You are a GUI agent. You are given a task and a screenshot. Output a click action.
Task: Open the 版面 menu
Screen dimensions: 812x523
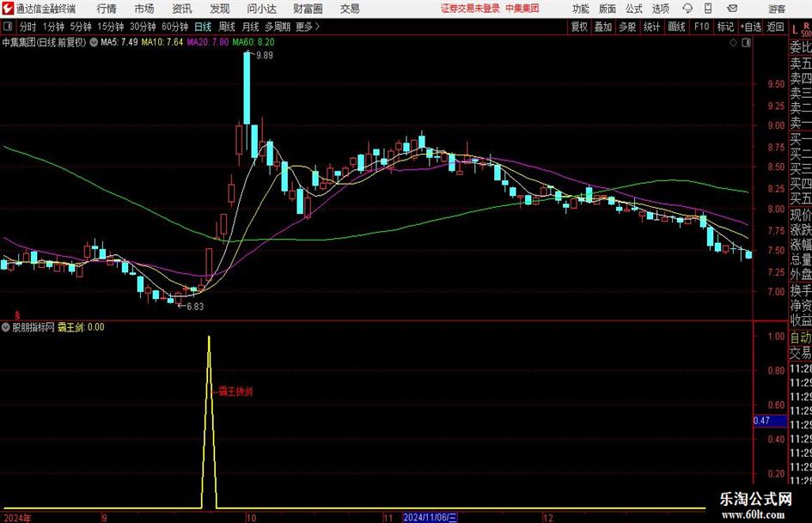(x=607, y=9)
